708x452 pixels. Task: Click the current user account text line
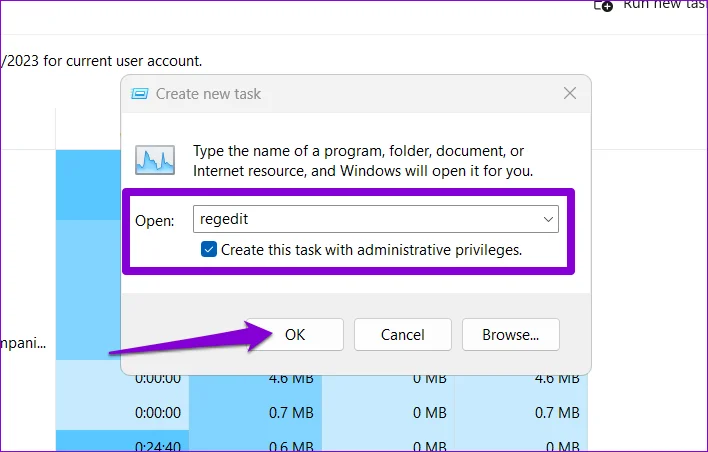pyautogui.click(x=101, y=61)
